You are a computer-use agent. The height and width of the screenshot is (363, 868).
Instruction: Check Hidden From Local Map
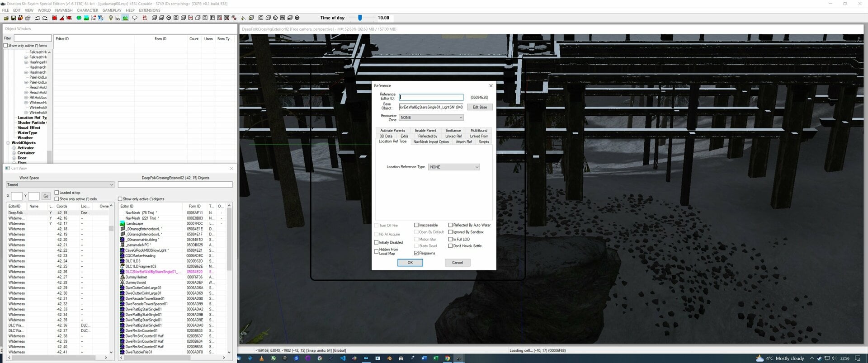376,251
